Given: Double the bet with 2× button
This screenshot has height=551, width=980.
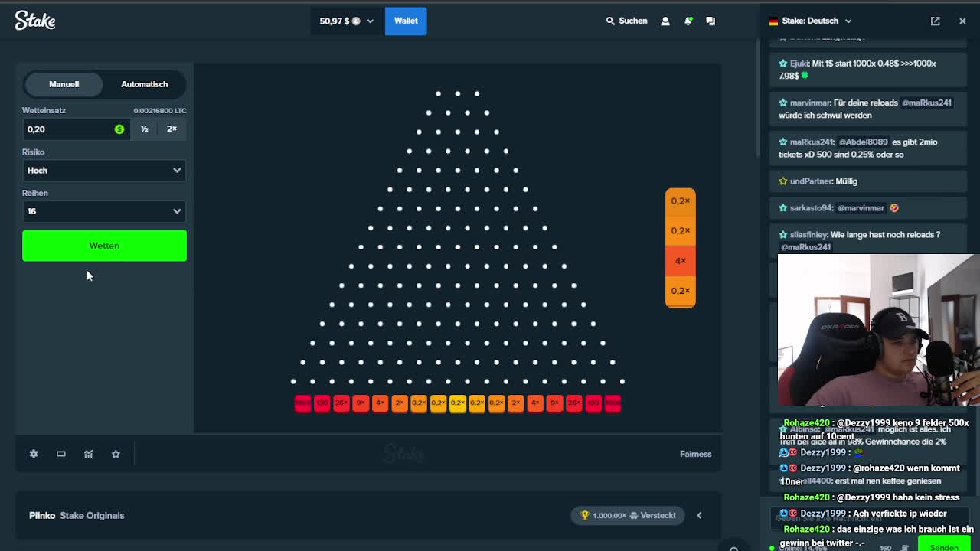Looking at the screenshot, I should [x=171, y=129].
